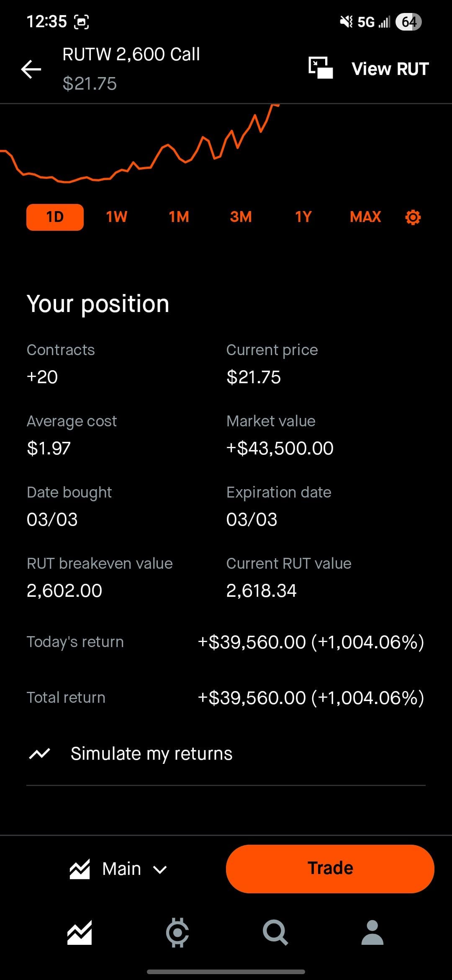The image size is (452, 980).
Task: Open the crypto tab in bottom navigation
Action: 177,933
